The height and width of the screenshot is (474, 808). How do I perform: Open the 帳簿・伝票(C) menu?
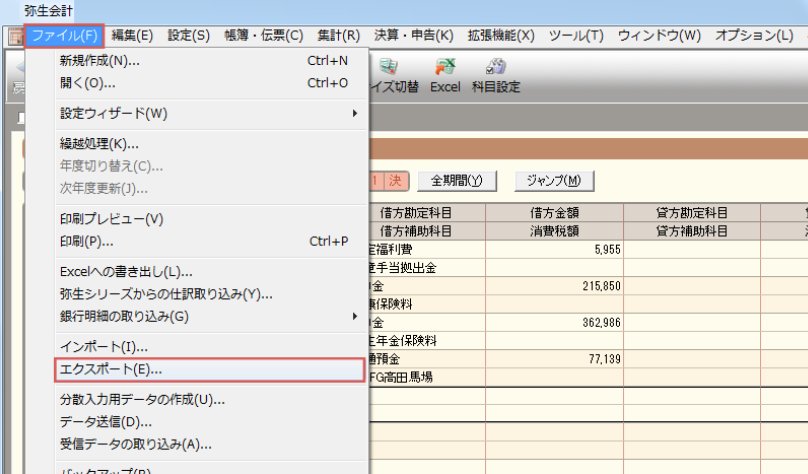point(264,36)
